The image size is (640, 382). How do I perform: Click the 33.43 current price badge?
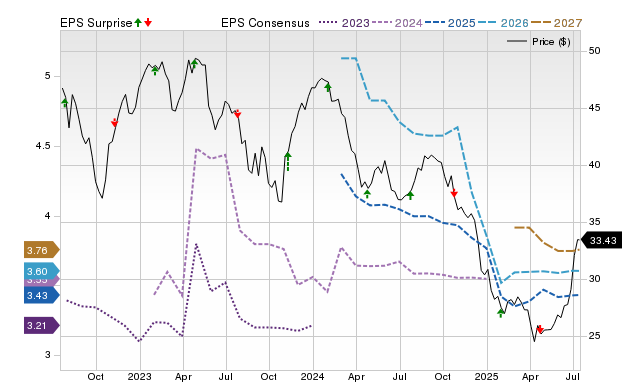pos(601,240)
